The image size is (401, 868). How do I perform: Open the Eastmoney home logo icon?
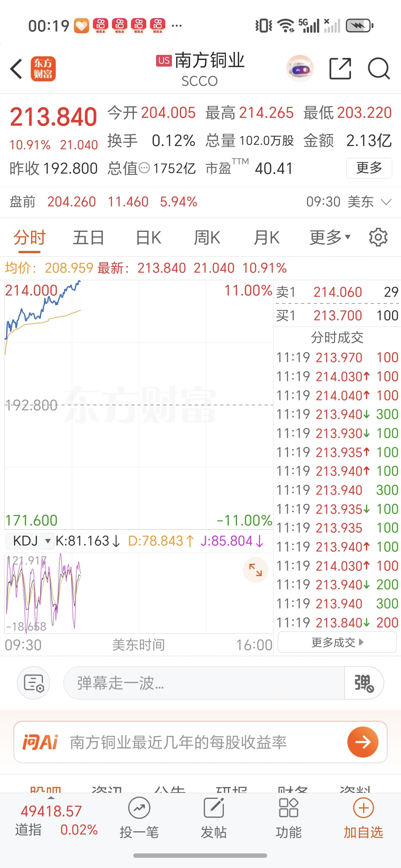[43, 69]
